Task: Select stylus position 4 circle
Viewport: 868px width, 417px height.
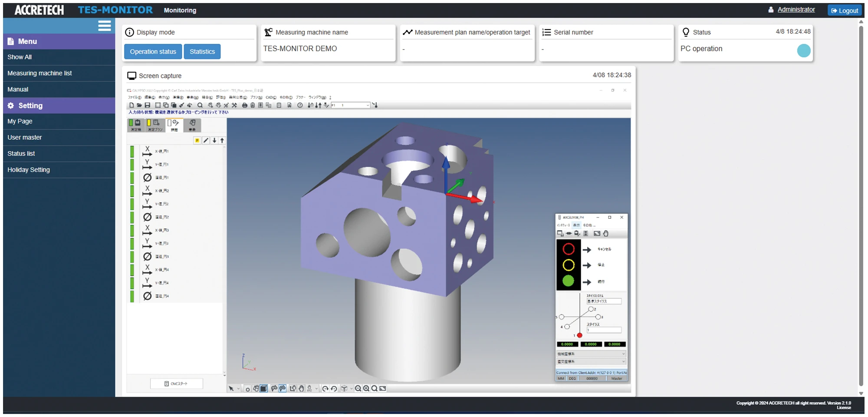Action: 567,327
